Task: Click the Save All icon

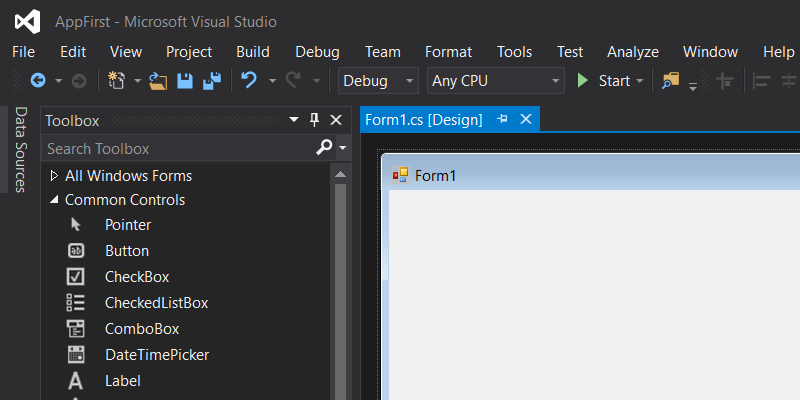Action: [212, 81]
